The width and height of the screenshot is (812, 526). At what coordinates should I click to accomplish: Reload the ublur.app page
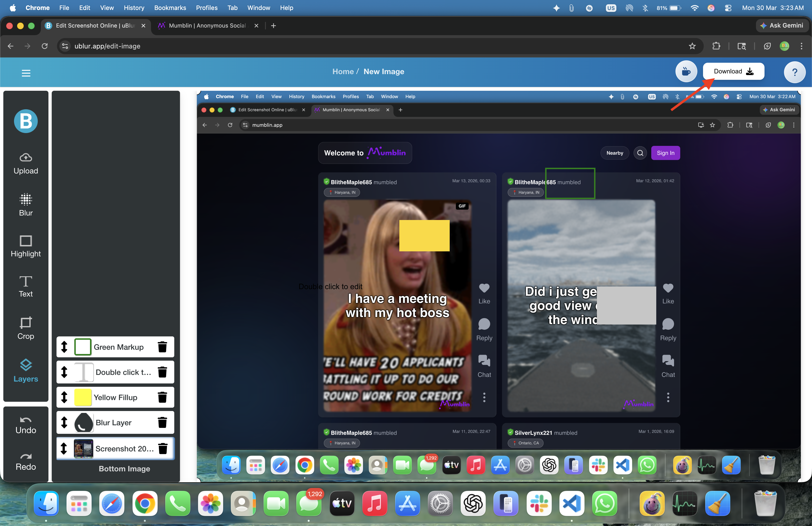click(45, 46)
